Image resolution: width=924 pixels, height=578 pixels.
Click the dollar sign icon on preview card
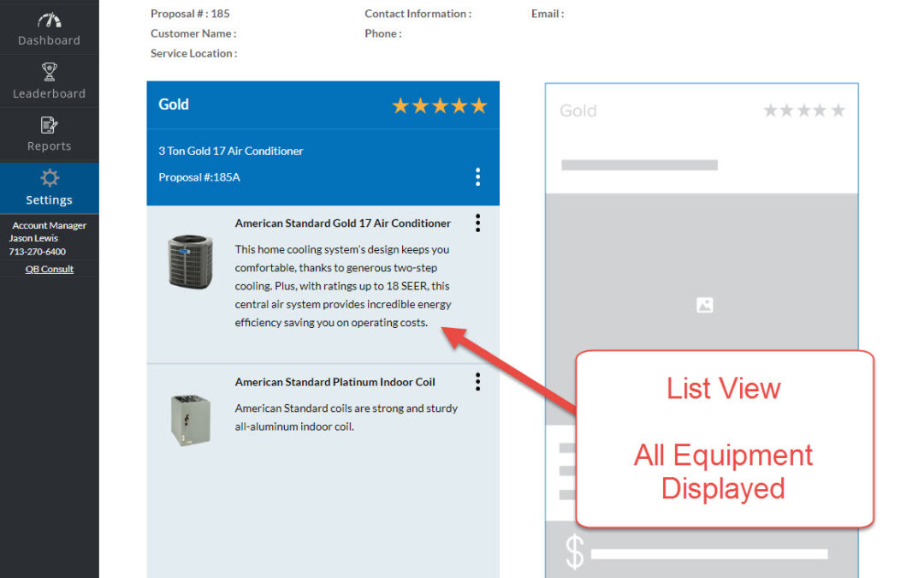(574, 551)
